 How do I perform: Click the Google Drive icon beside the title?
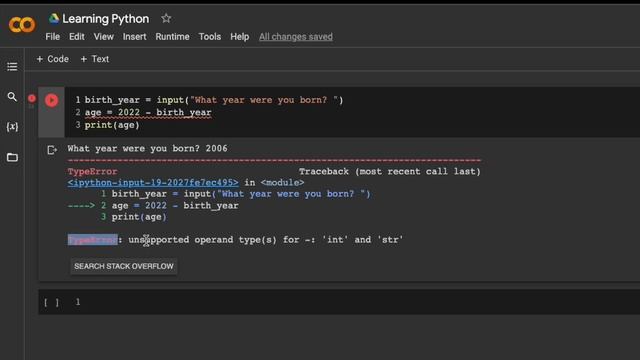(54, 18)
